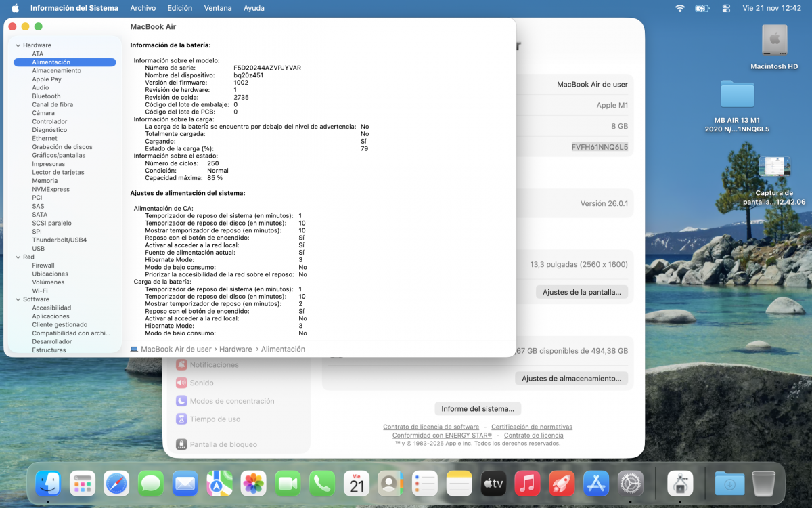812x508 pixels.
Task: Open Finder from the dock
Action: tap(48, 484)
